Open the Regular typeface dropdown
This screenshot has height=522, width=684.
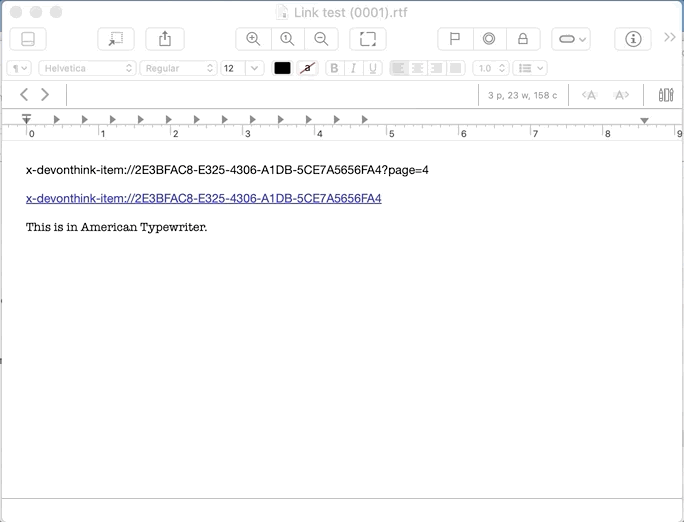[178, 68]
